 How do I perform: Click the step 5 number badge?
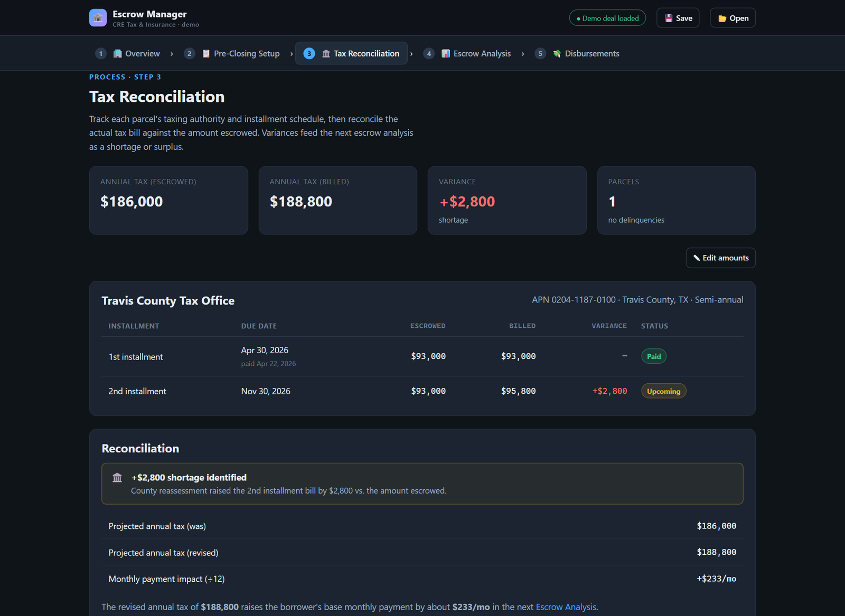click(540, 53)
